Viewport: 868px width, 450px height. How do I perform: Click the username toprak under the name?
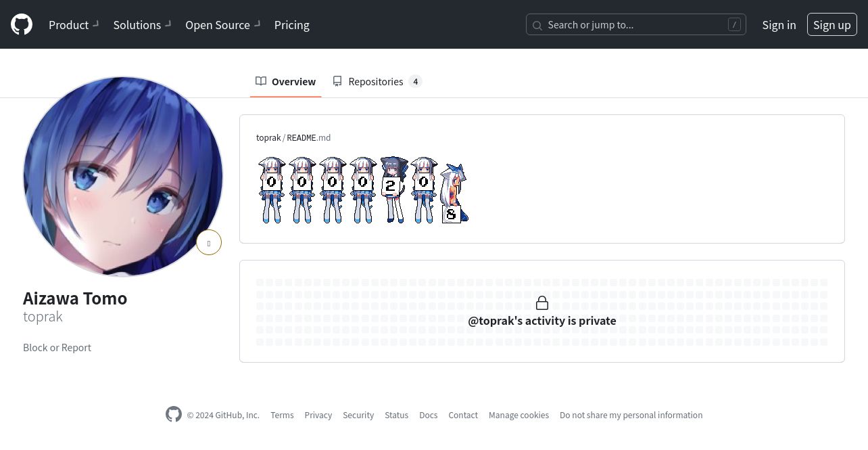pos(43,317)
